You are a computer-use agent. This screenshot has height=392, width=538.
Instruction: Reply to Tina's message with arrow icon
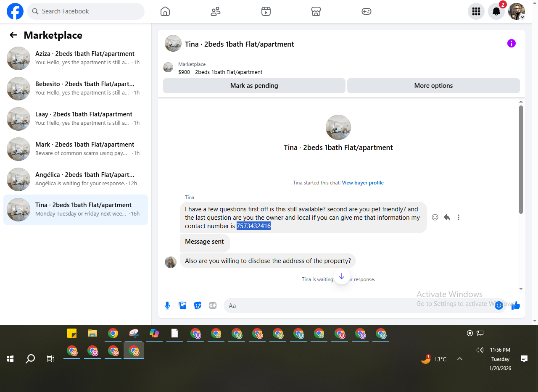(x=447, y=217)
